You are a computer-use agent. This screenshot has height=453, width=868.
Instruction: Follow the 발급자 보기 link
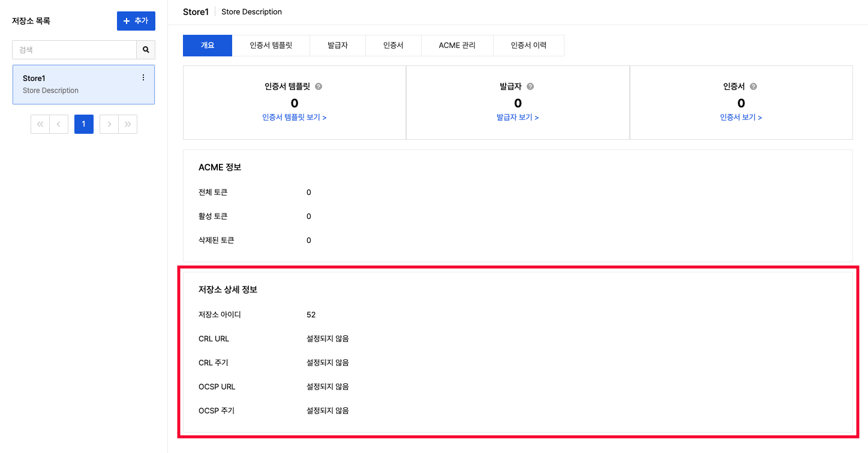tap(518, 118)
